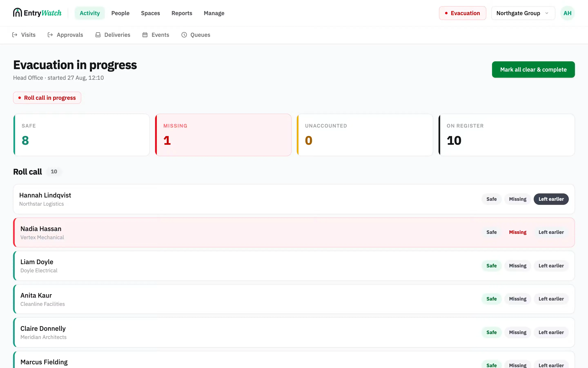Mark Hannah Lindqvist as Safe
Viewport: 588px width, 368px height.
point(491,199)
